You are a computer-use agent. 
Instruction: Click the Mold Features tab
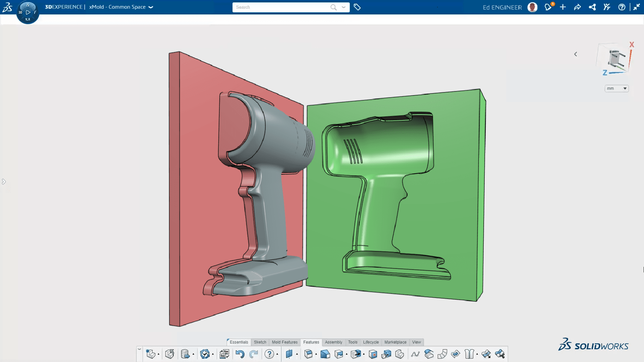pos(284,342)
